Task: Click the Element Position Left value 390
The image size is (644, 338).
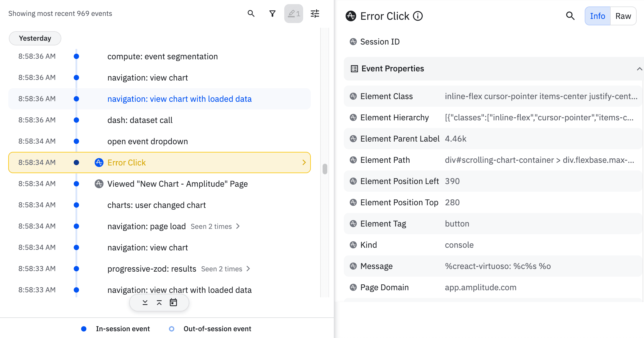Action: coord(452,181)
